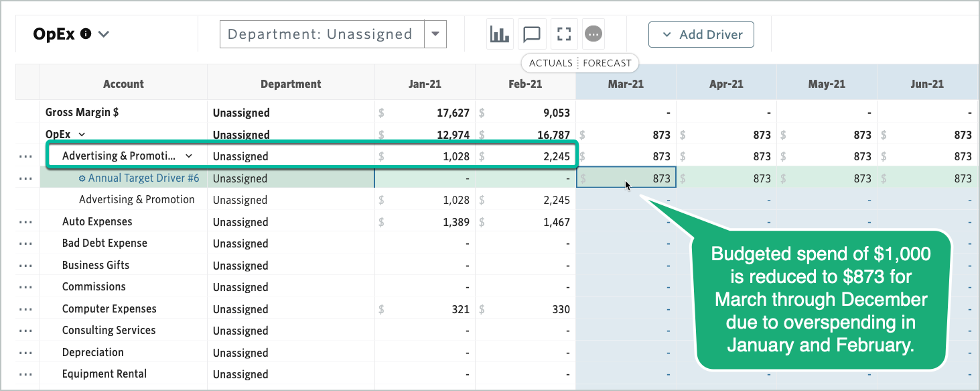Open the OpEx title dropdown chevron

click(104, 34)
